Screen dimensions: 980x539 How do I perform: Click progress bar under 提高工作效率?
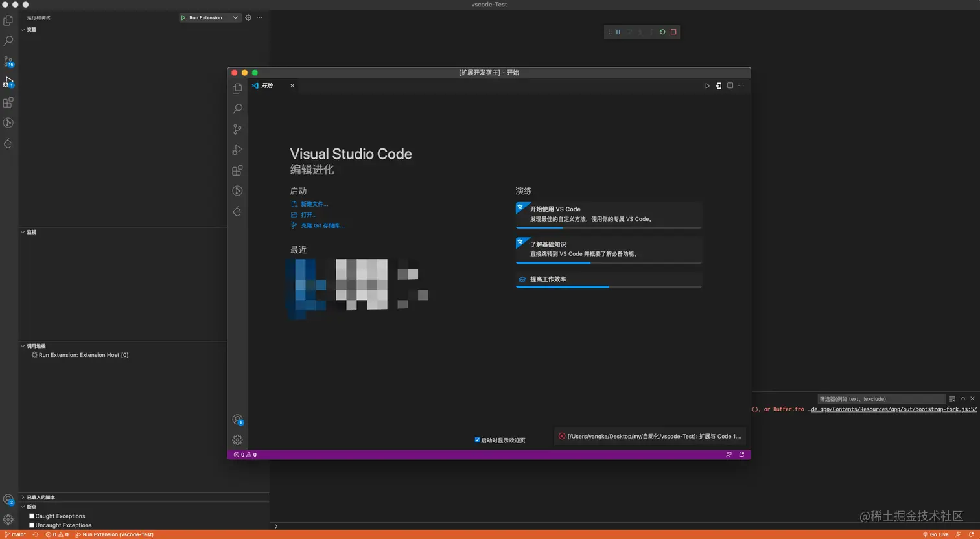point(609,286)
